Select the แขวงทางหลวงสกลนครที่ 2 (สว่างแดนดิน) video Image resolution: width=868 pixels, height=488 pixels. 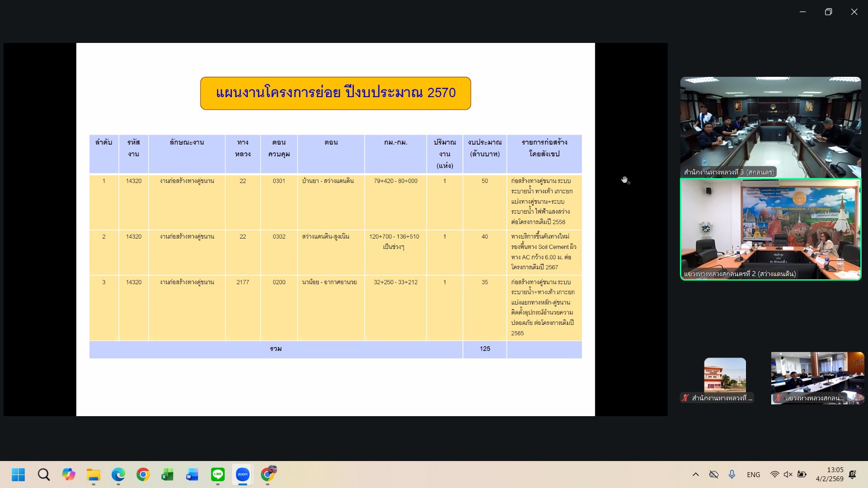point(770,229)
